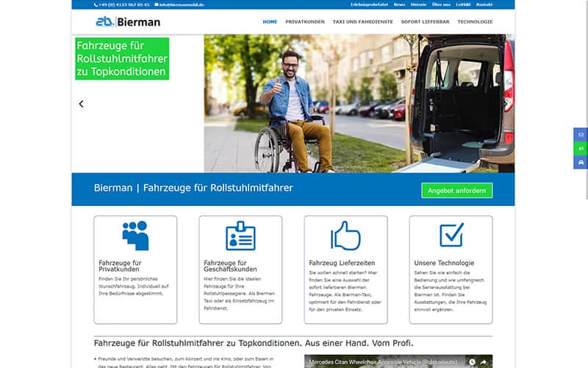
Task: Click the green side icon button
Action: [581, 149]
